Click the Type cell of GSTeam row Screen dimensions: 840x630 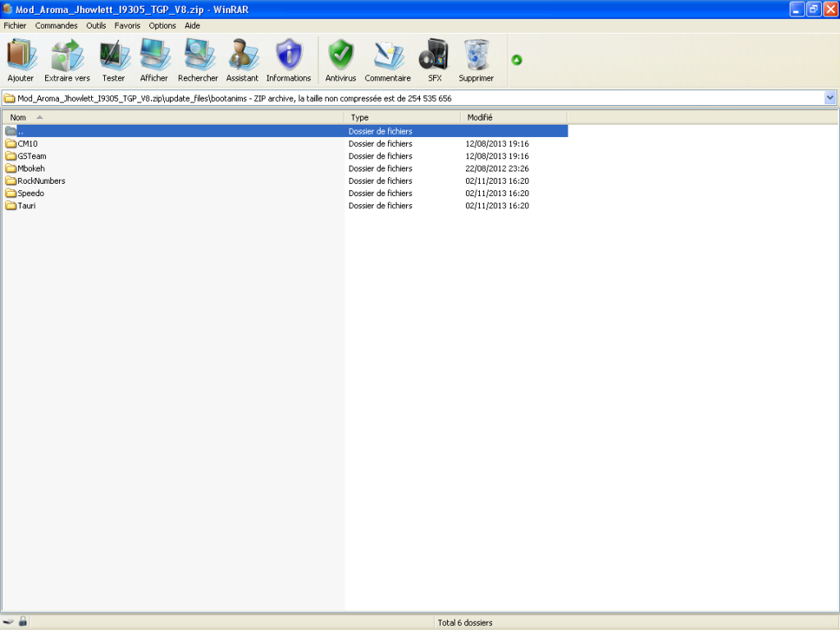point(381,156)
